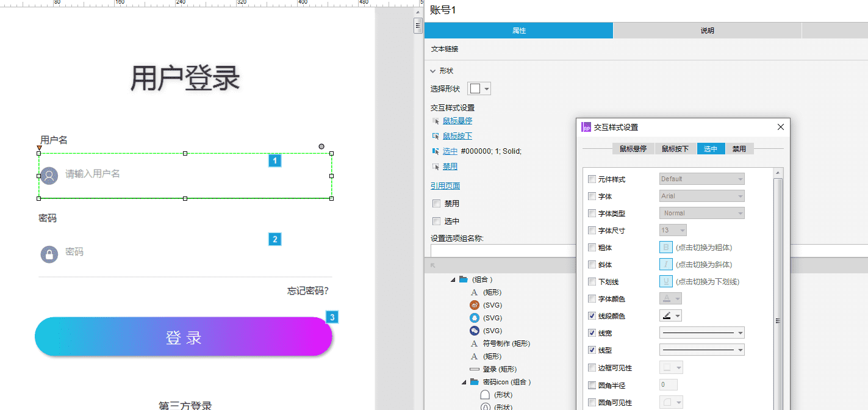Click the user avatar icon in username field
Image resolution: width=868 pixels, height=410 pixels.
coord(49,176)
